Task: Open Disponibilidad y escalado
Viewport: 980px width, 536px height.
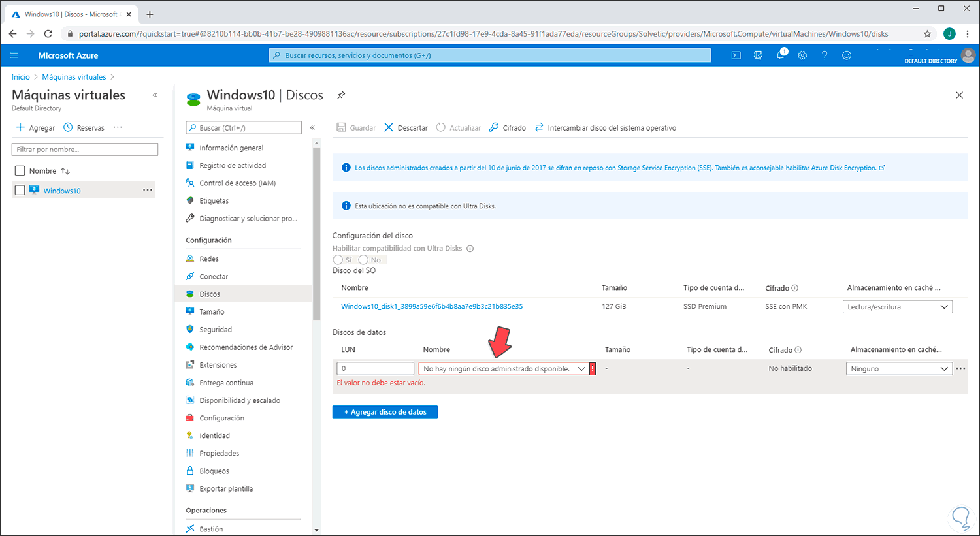Action: [x=240, y=400]
